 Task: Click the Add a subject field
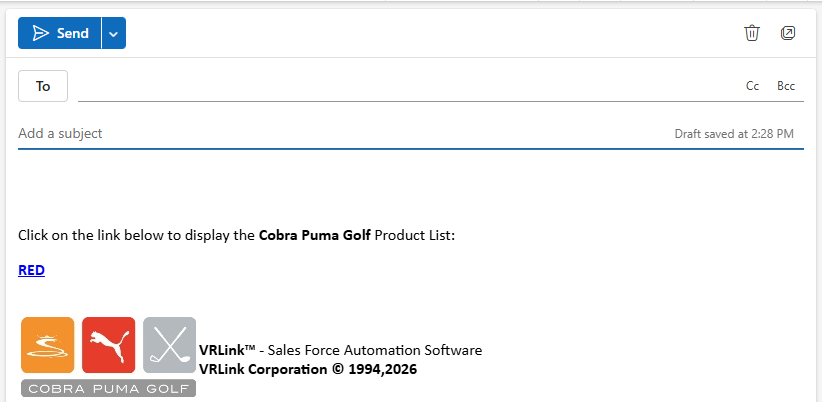pyautogui.click(x=341, y=134)
